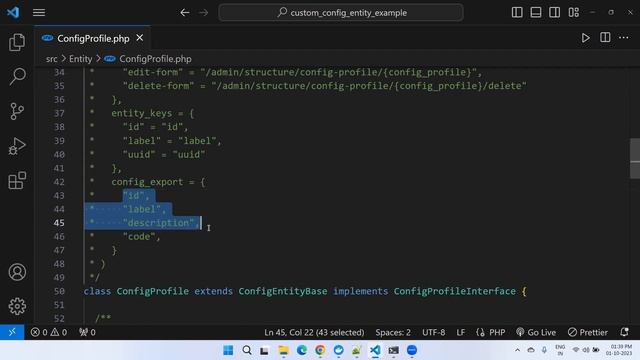The width and height of the screenshot is (640, 360).
Task: Click the Ln 45, Col 22 cursor position
Action: pyautogui.click(x=314, y=332)
